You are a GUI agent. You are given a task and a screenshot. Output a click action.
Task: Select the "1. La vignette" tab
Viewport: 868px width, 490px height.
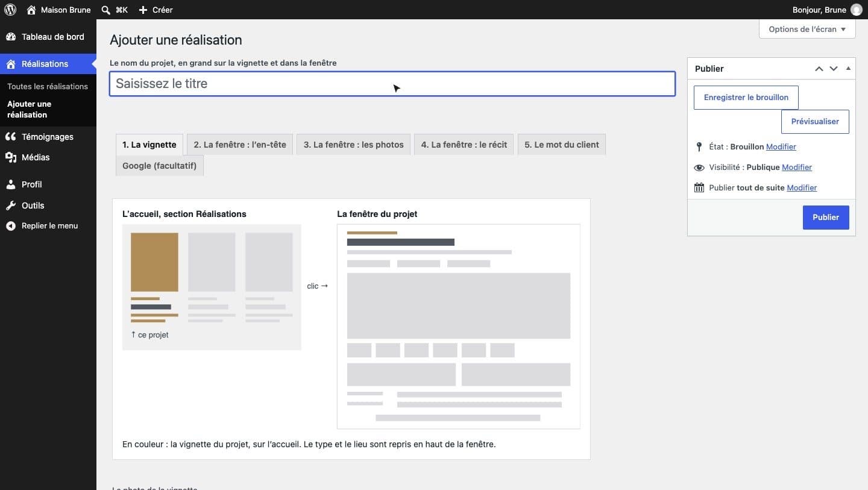click(149, 145)
